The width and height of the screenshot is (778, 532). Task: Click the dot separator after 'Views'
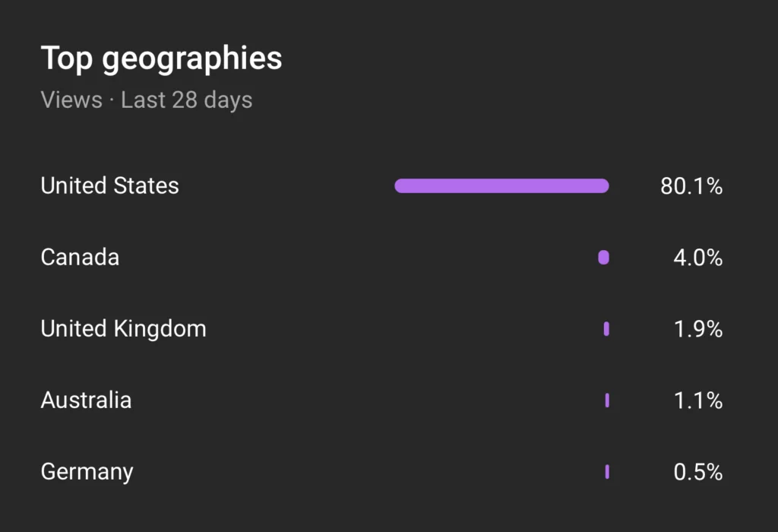point(112,100)
